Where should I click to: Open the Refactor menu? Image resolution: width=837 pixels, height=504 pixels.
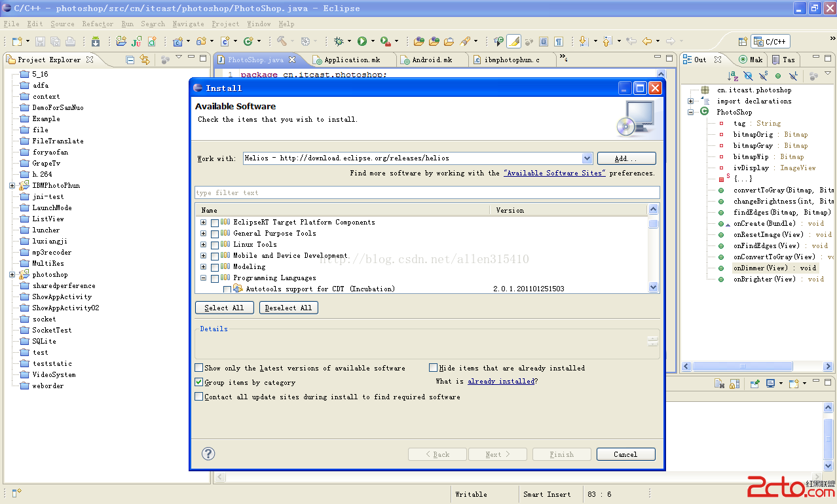tap(98, 24)
